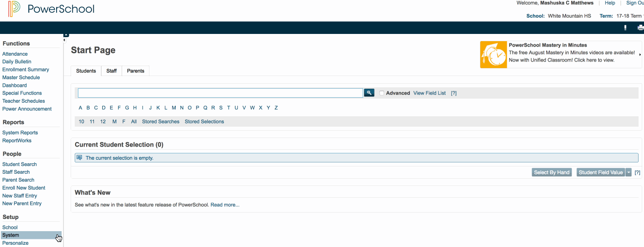Click the [?] help link beside selection buttons
This screenshot has height=247, width=644.
638,172
